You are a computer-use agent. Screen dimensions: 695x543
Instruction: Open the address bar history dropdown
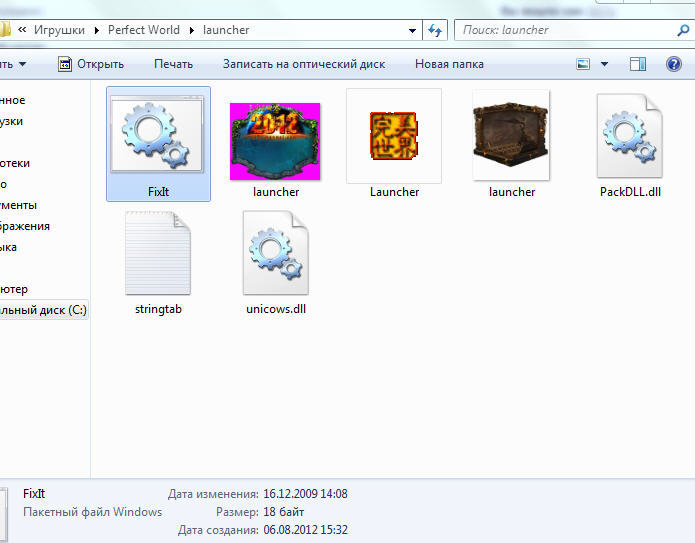click(413, 30)
